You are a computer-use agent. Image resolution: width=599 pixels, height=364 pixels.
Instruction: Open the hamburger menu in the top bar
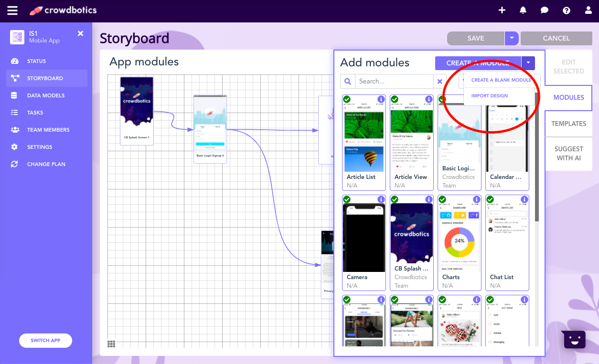pyautogui.click(x=12, y=10)
